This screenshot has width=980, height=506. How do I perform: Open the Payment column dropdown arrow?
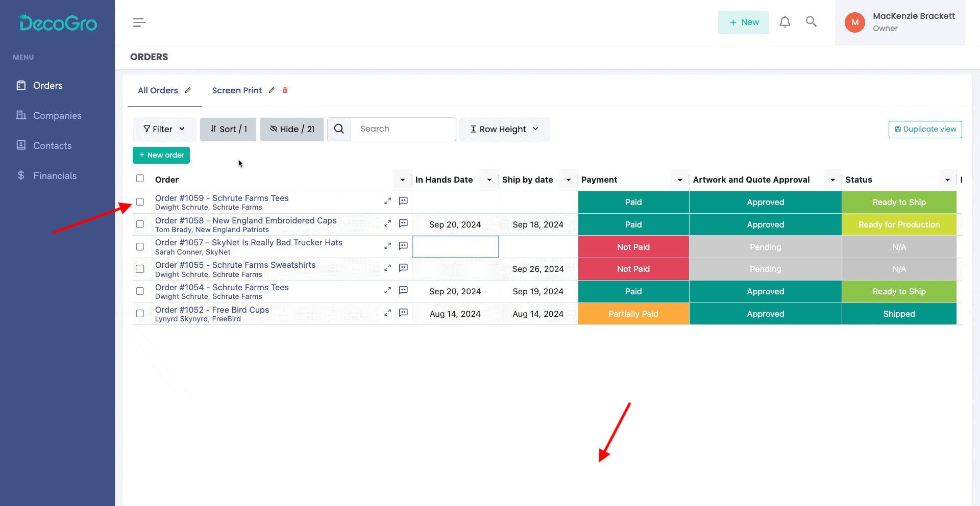coord(680,180)
